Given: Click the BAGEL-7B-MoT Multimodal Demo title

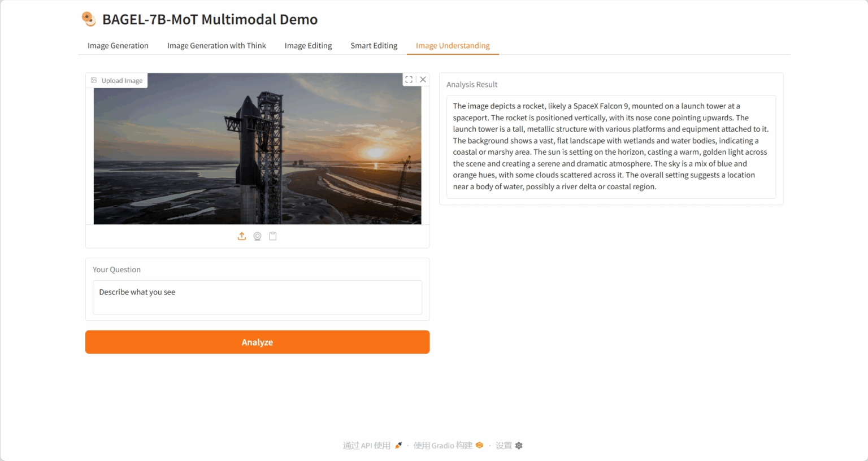Looking at the screenshot, I should click(210, 20).
